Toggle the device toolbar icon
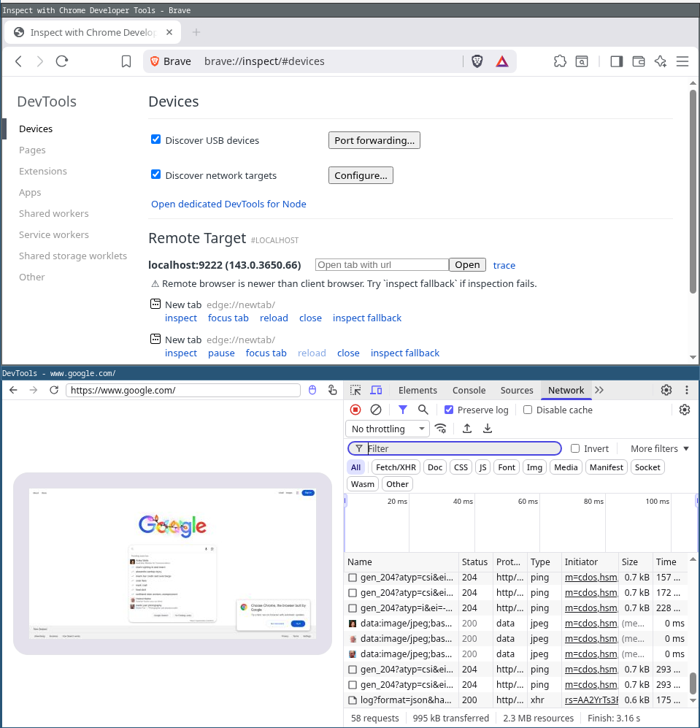The width and height of the screenshot is (700, 728). click(376, 391)
